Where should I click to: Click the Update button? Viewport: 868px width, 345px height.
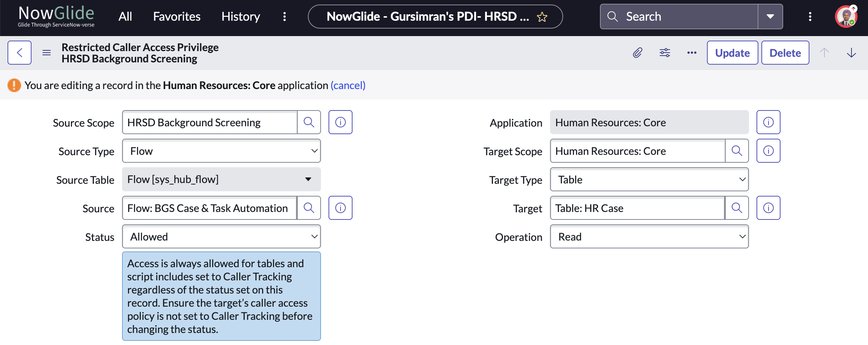(x=732, y=53)
